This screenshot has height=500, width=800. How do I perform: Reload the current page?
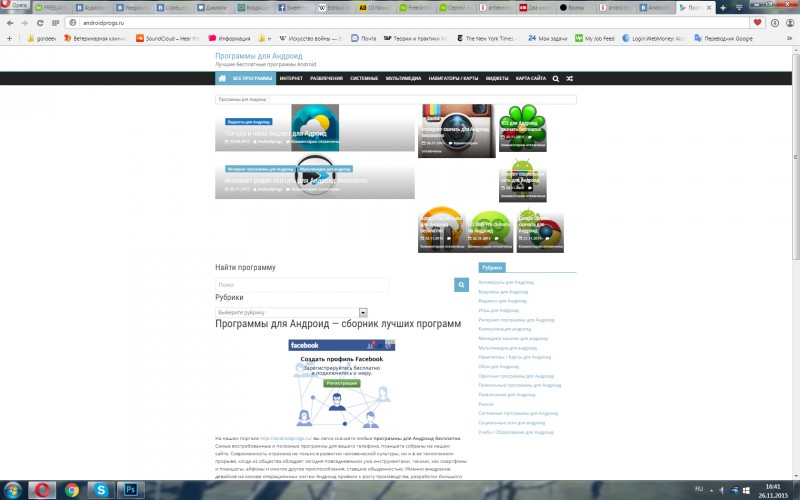click(40, 23)
